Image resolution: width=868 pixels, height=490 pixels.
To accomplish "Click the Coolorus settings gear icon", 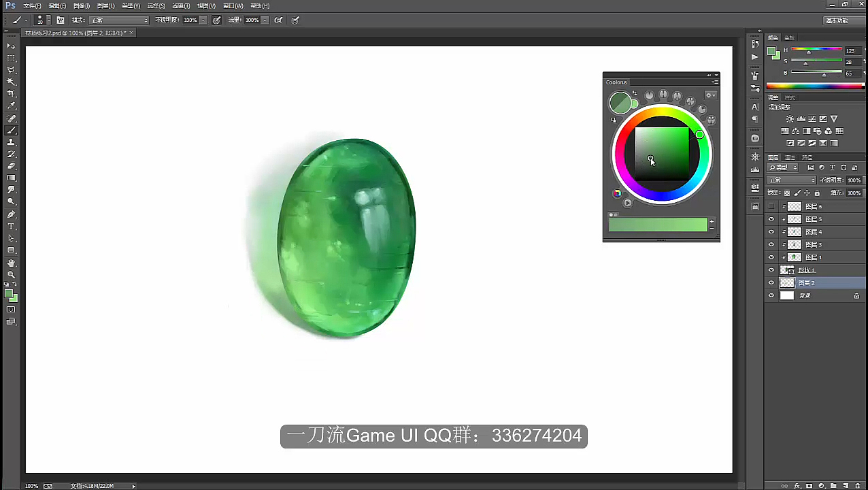I will point(711,95).
